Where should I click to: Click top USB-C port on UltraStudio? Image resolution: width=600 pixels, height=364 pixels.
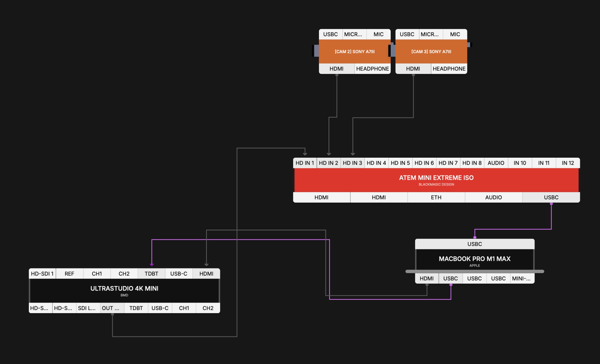(179, 274)
